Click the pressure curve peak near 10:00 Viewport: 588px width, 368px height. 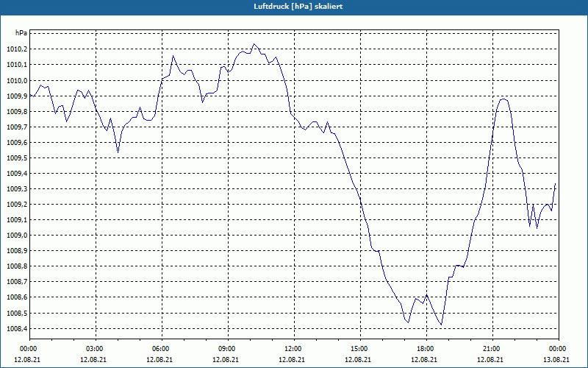pyautogui.click(x=254, y=44)
